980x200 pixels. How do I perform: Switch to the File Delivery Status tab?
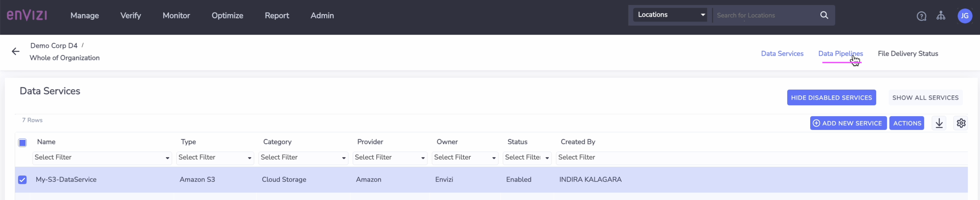click(907, 54)
